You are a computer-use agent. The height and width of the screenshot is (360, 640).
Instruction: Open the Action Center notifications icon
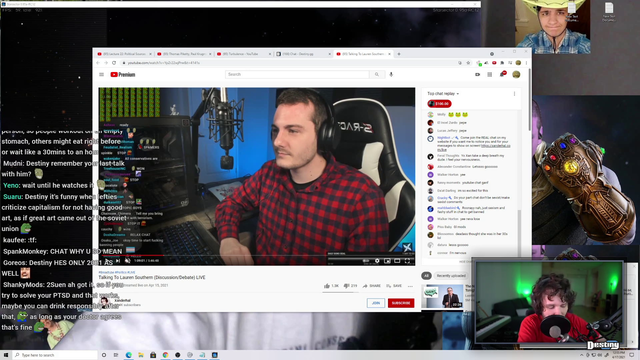pyautogui.click(x=632, y=355)
